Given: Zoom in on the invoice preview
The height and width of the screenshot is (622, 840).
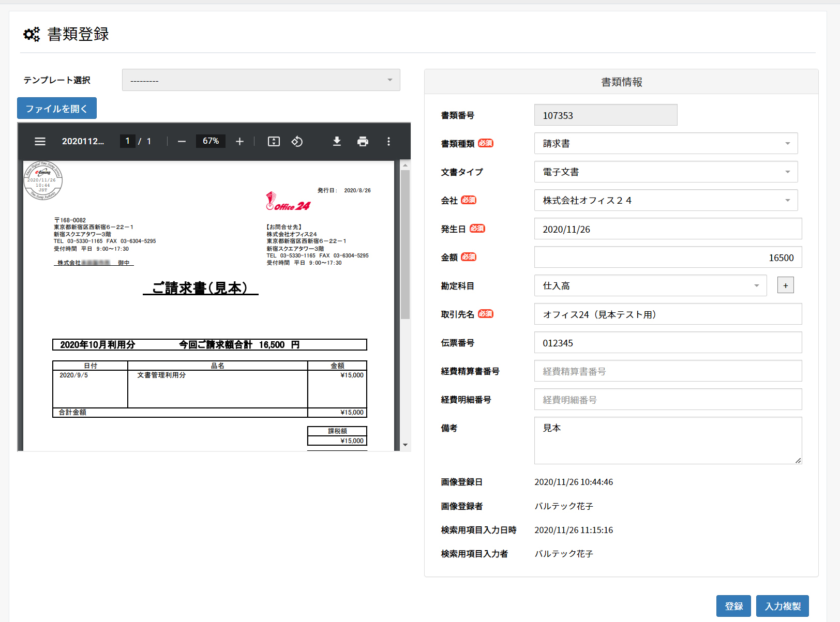Looking at the screenshot, I should 239,141.
